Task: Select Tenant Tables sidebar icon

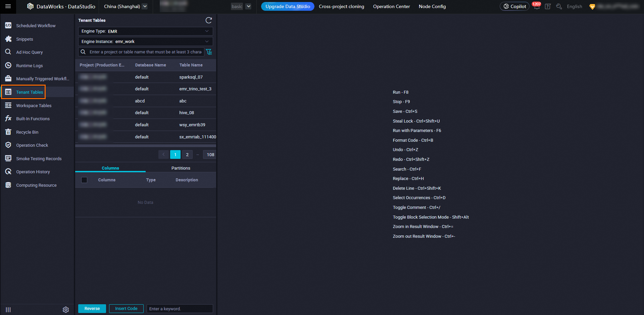Action: (x=8, y=92)
